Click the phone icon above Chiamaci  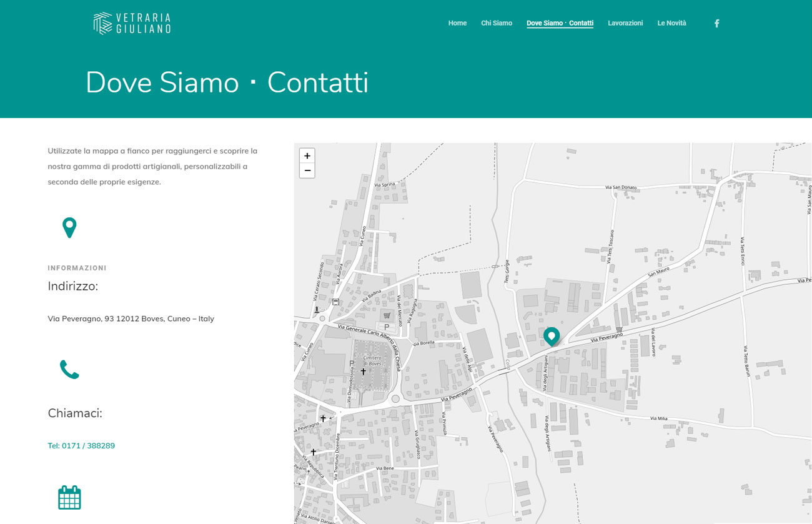[x=69, y=370]
